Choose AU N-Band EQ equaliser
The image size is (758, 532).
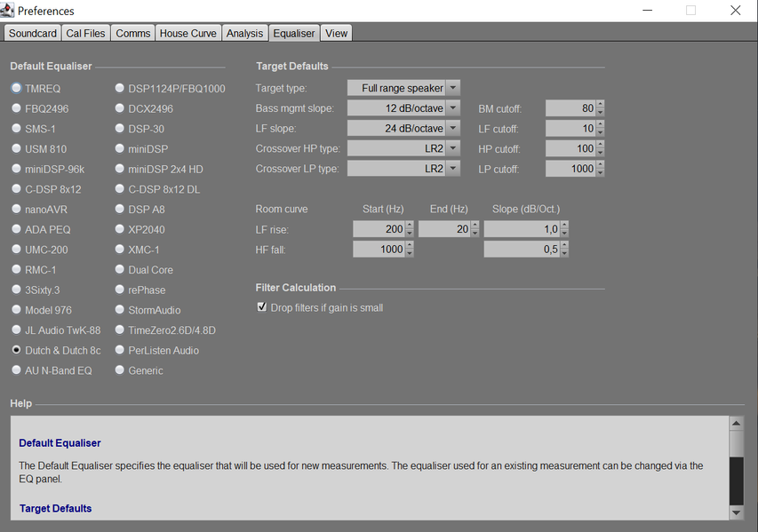[x=16, y=370]
